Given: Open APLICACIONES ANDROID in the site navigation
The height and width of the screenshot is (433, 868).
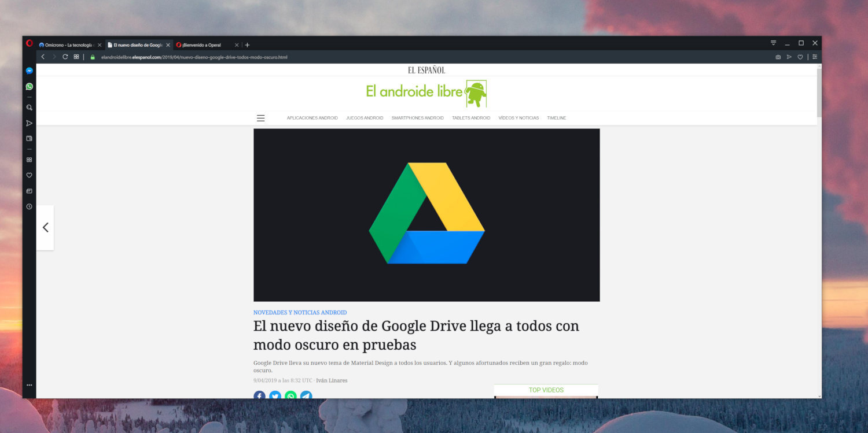Looking at the screenshot, I should 312,118.
